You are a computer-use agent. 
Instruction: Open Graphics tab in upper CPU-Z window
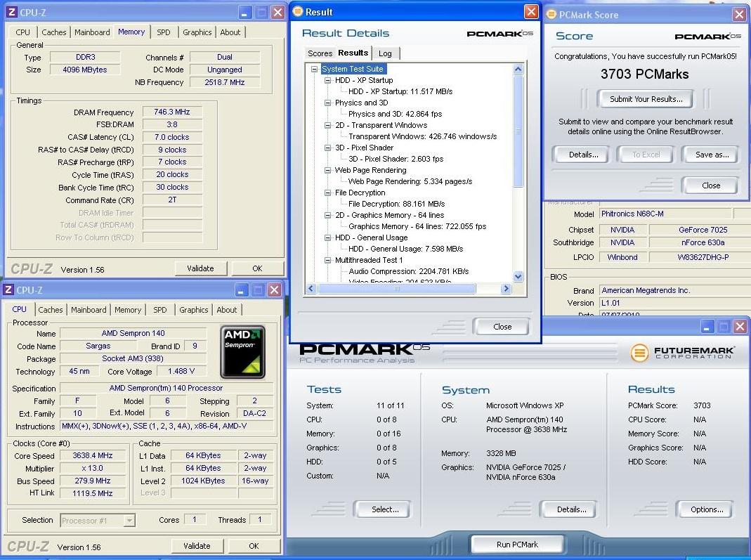(197, 32)
